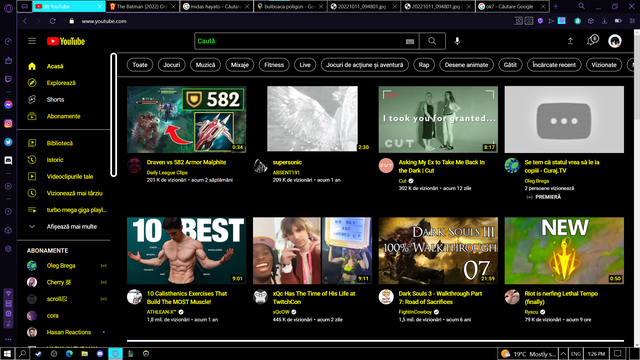Select the Mixaje filter chip

pos(240,65)
